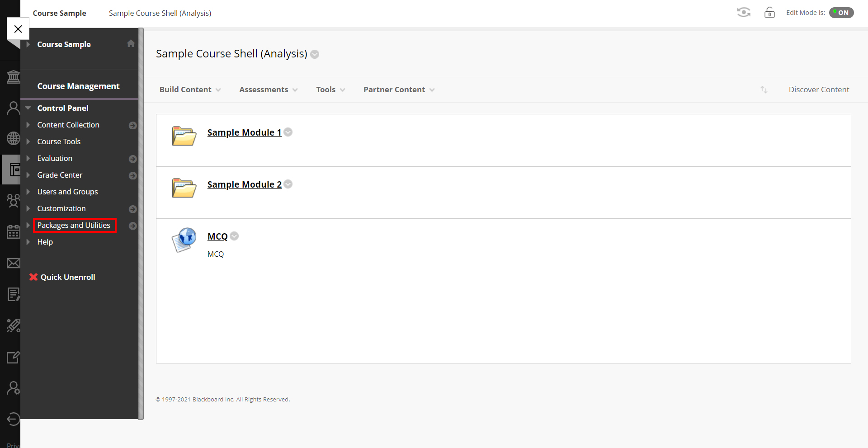The image size is (868, 448).
Task: Open the Assessments dropdown menu
Action: [268, 90]
